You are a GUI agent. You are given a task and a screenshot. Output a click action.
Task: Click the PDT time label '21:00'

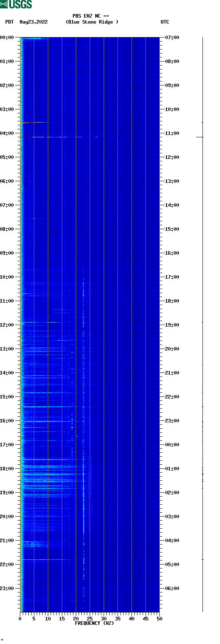click(x=7, y=541)
